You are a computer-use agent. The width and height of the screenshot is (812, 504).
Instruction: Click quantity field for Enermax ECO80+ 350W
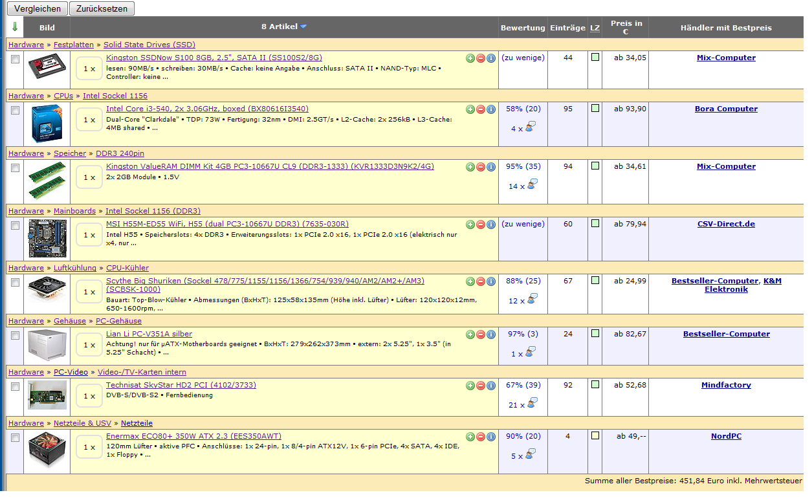[89, 446]
